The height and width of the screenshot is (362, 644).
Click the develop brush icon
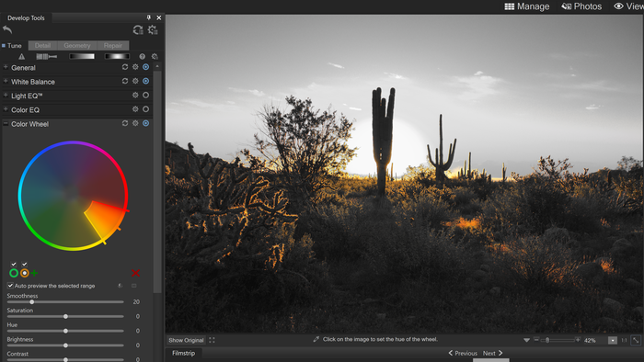[x=46, y=57]
